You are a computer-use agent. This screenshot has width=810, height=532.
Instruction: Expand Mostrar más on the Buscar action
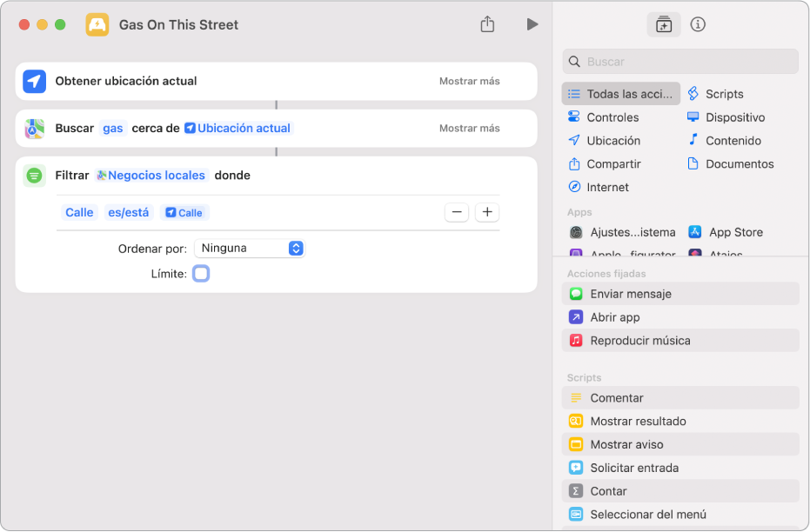pyautogui.click(x=469, y=128)
